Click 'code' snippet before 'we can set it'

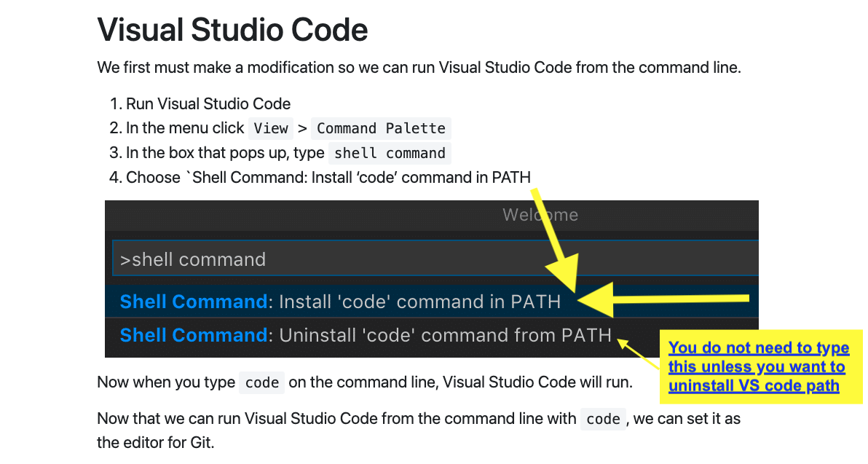point(602,419)
